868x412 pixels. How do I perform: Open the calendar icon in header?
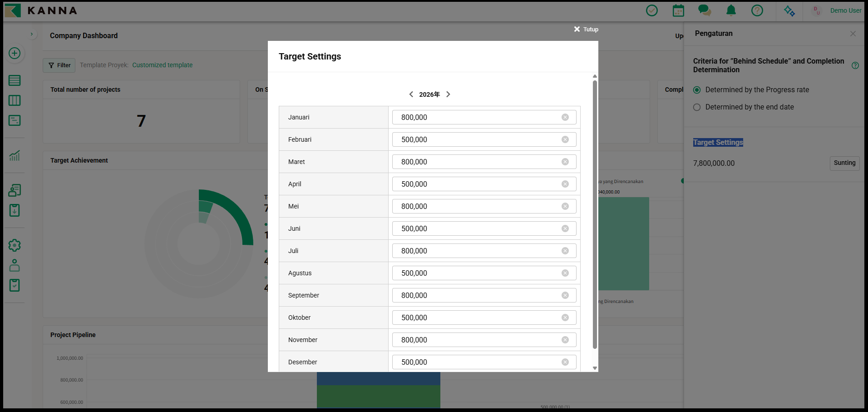click(678, 10)
